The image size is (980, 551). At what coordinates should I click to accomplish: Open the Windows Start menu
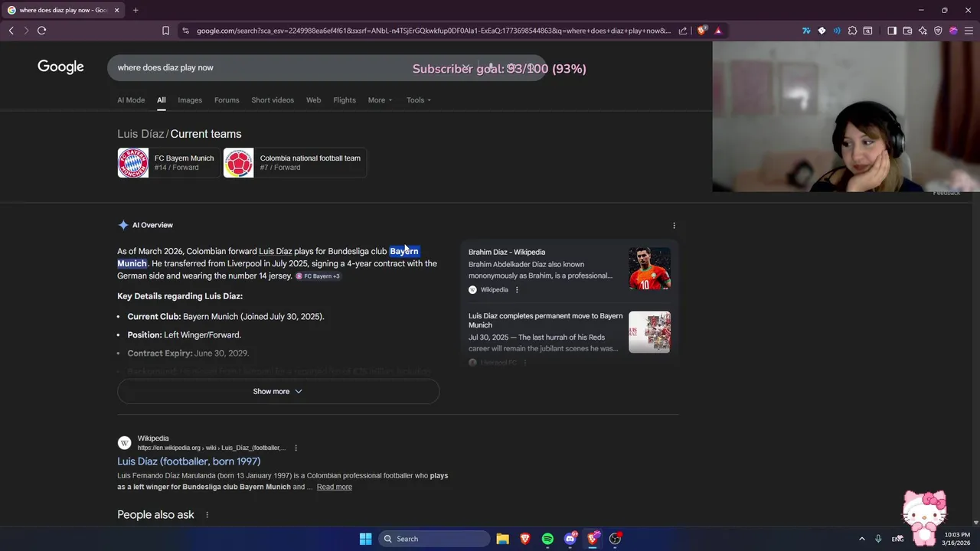(x=365, y=539)
